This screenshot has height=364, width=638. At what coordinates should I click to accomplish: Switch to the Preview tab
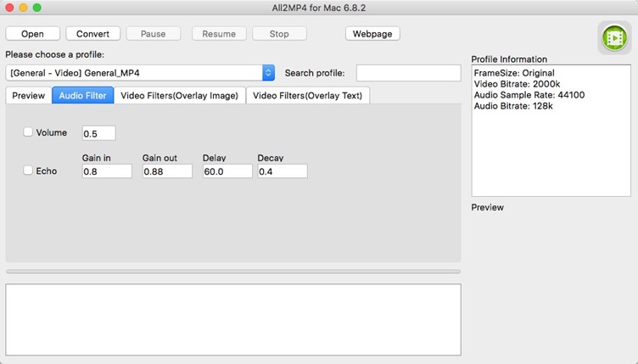click(x=29, y=96)
